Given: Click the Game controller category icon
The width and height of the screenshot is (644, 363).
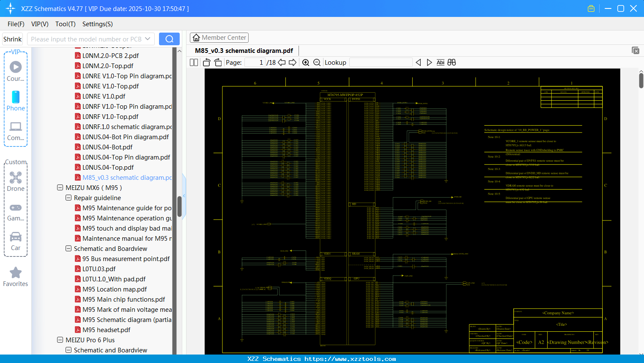Looking at the screenshot, I should pyautogui.click(x=15, y=208).
